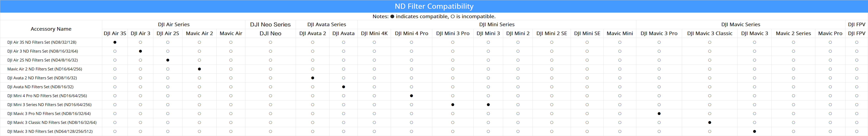Click filled dot in DJI Avata 2 row

[313, 78]
